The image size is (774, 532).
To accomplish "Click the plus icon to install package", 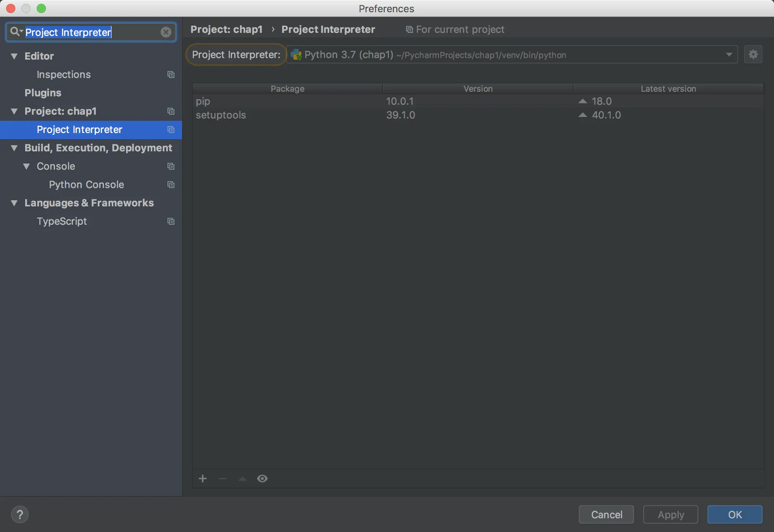I will pyautogui.click(x=203, y=478).
